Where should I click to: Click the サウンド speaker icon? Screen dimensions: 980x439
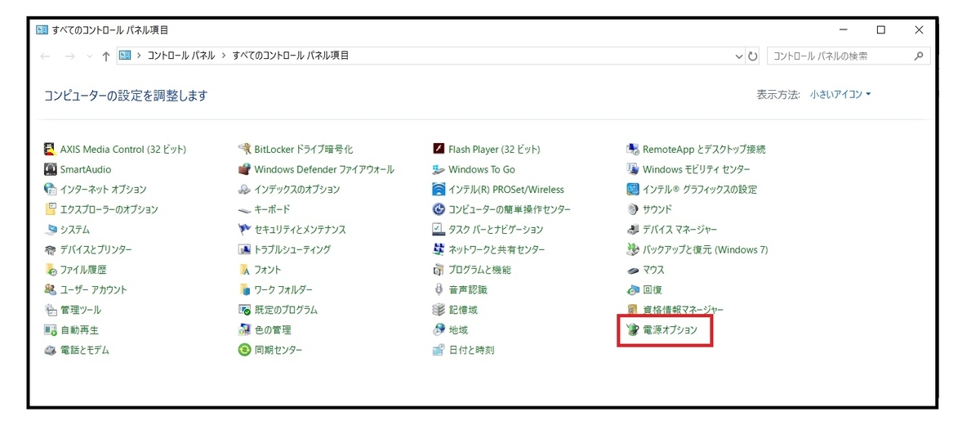coord(633,209)
